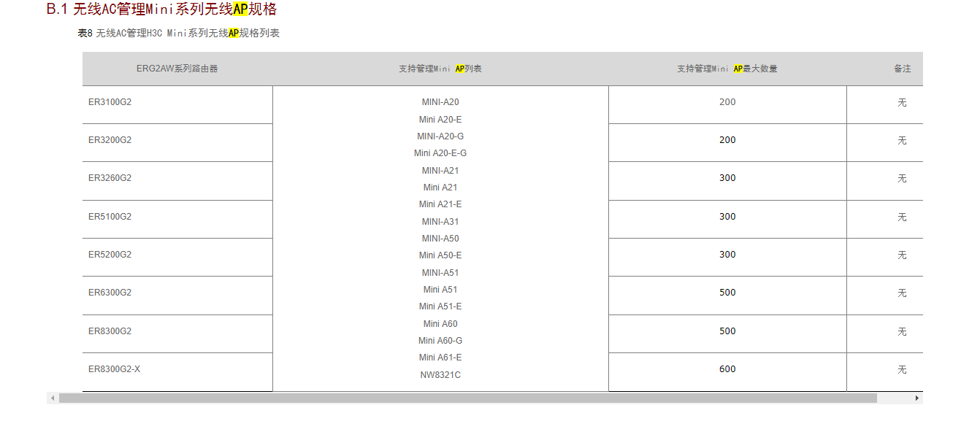Click the ER3260G2 row label

[110, 178]
